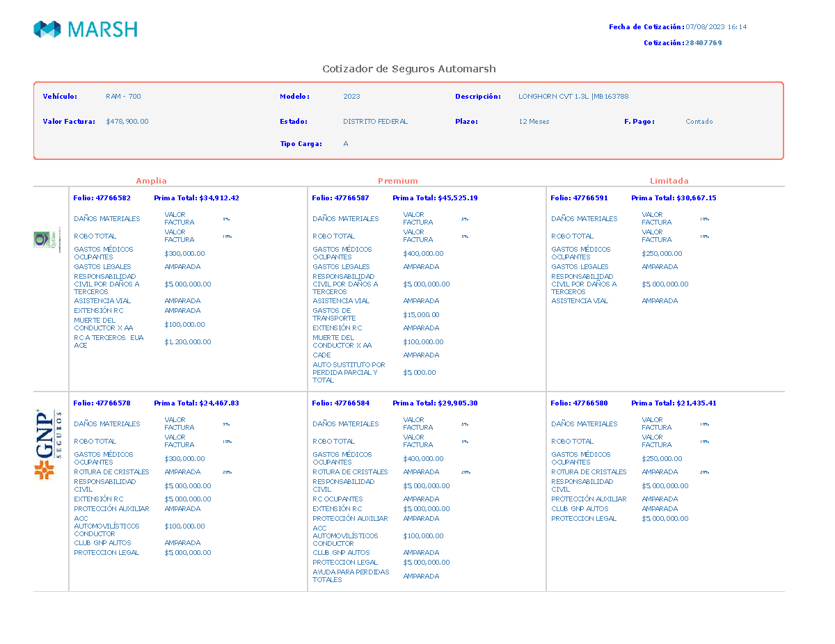Click the R C OCUPANTES coverage label
This screenshot has height=644, width=835.
pyautogui.click(x=337, y=499)
